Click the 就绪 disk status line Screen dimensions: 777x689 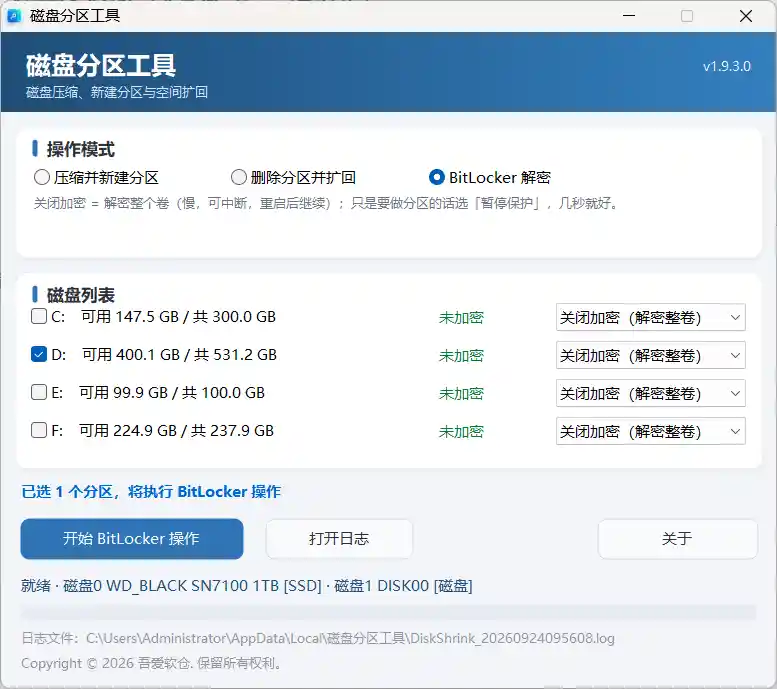247,586
